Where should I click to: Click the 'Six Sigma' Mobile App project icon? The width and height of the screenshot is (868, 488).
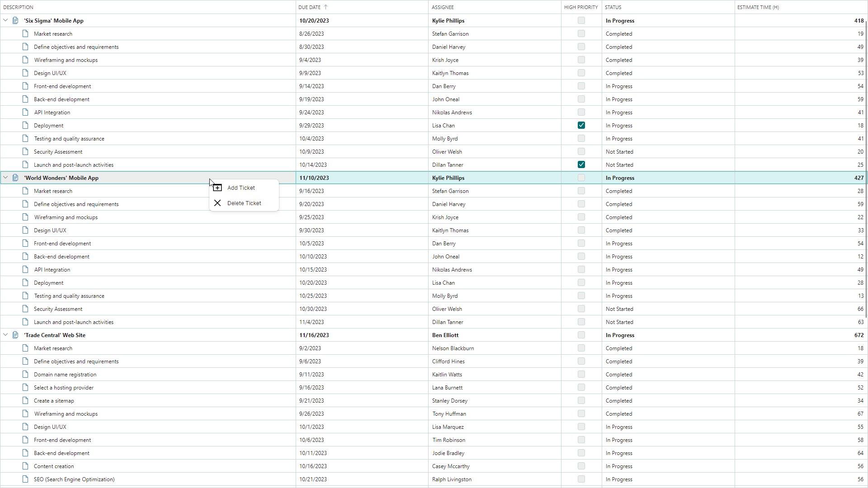pyautogui.click(x=15, y=21)
